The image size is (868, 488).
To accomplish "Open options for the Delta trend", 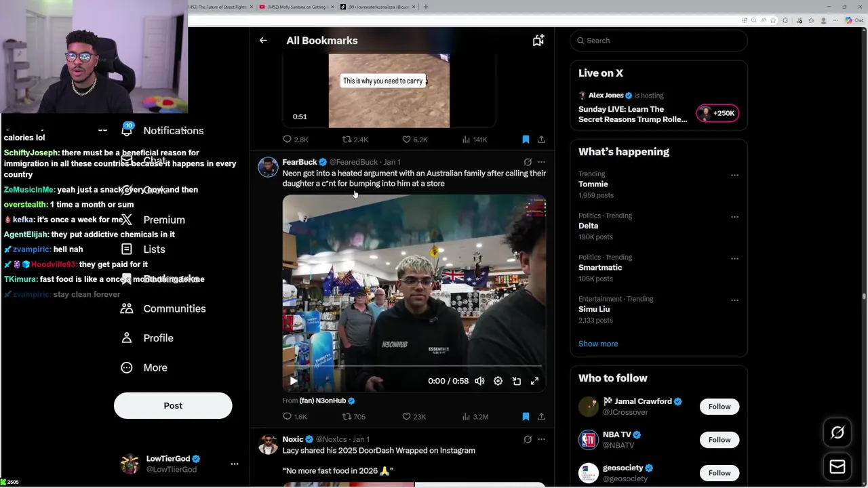I will [734, 217].
